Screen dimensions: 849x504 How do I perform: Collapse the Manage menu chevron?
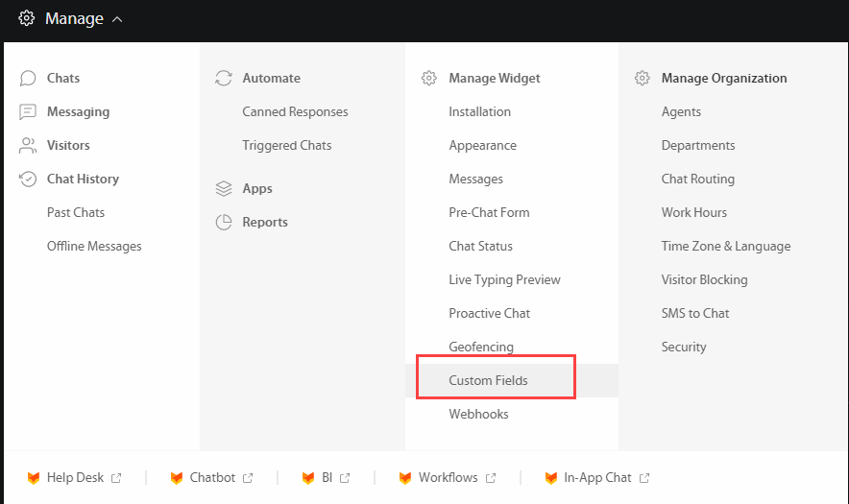coord(117,19)
